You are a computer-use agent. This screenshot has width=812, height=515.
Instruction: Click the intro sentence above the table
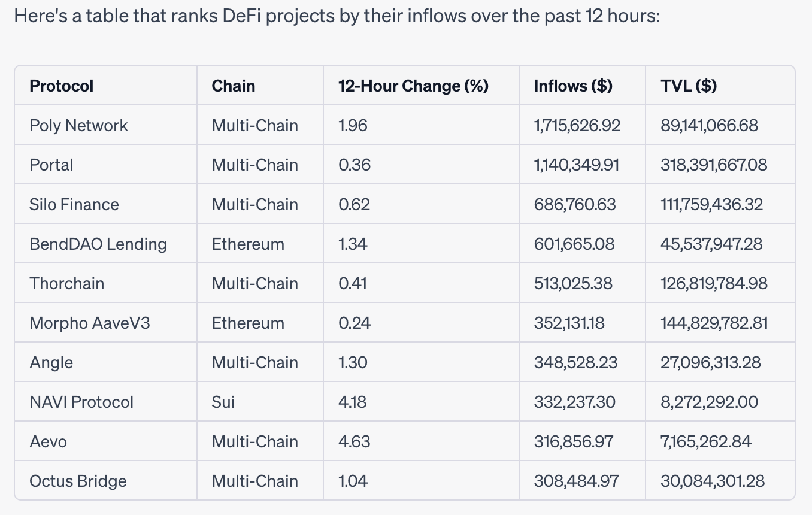click(x=337, y=16)
